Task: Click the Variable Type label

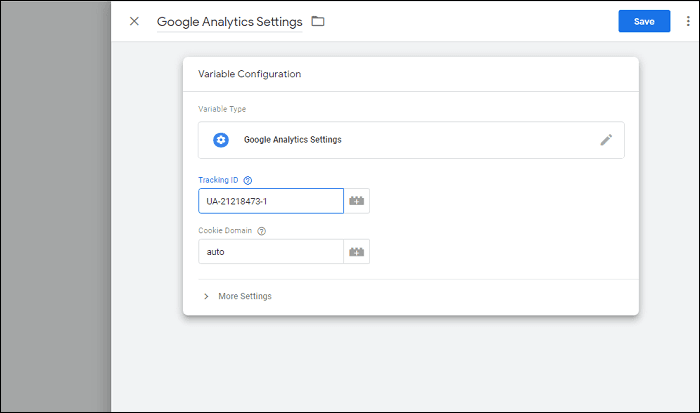Action: [222, 109]
